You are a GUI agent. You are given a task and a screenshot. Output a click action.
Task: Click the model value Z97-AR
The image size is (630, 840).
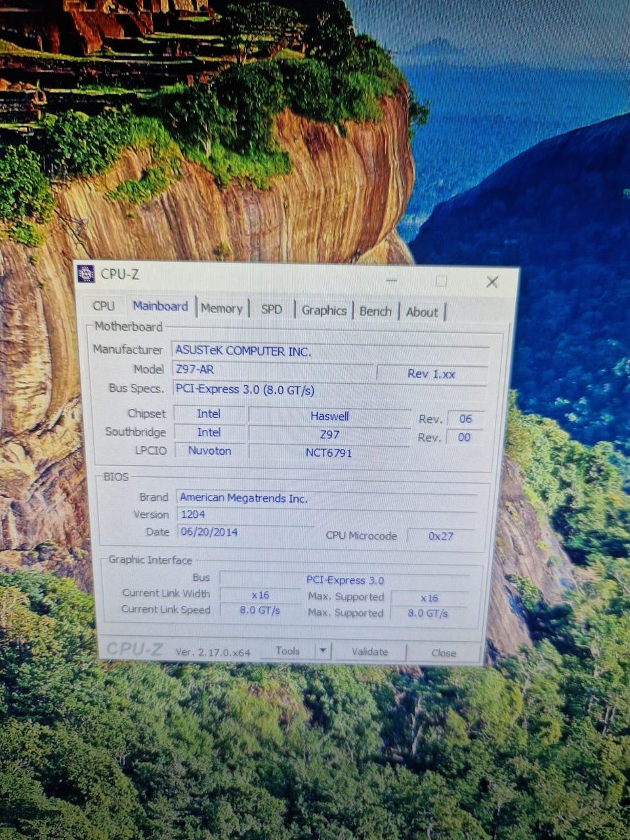coord(272,369)
